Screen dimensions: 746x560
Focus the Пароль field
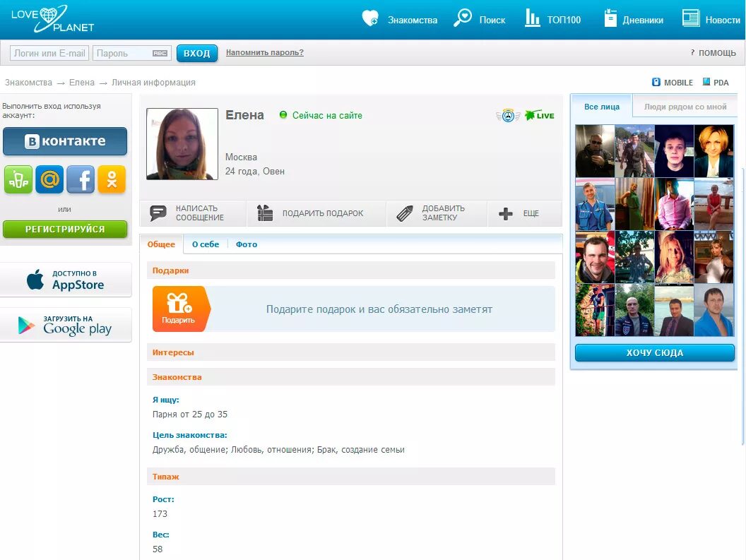(131, 53)
